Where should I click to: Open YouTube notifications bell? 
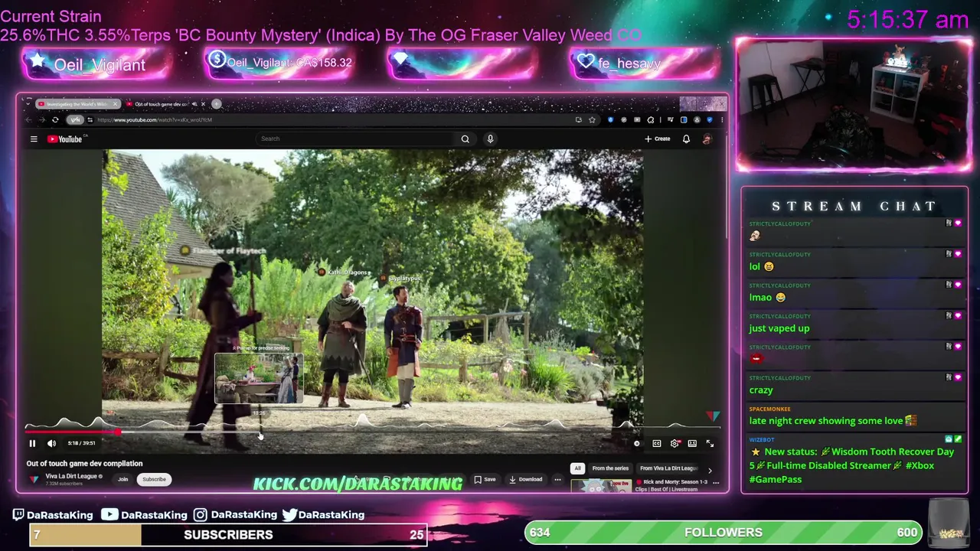[x=686, y=139]
